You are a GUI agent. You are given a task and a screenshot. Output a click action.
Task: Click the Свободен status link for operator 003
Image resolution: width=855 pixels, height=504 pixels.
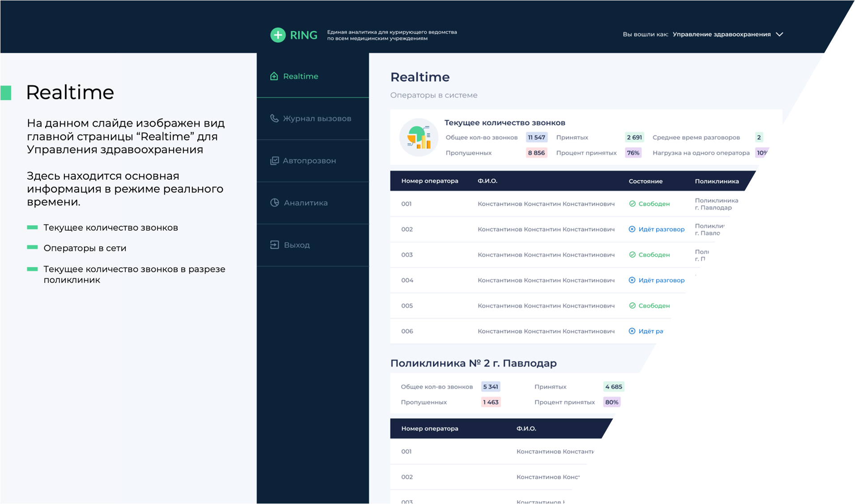654,255
